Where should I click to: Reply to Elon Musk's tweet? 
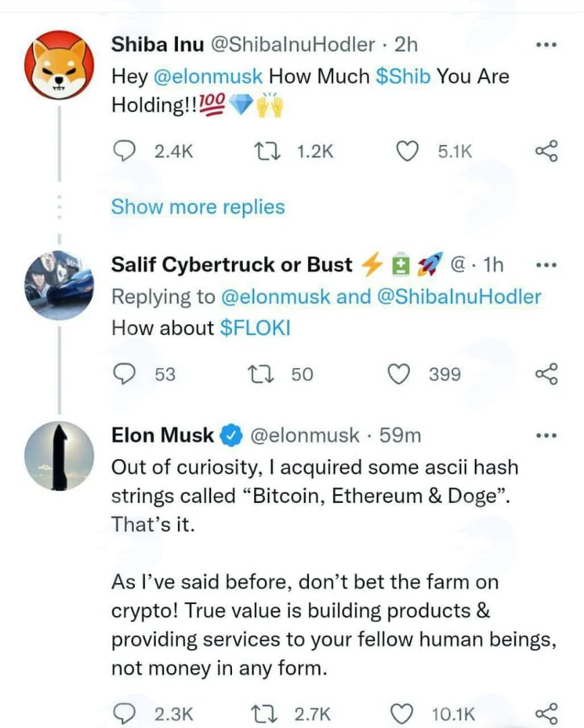click(x=124, y=714)
